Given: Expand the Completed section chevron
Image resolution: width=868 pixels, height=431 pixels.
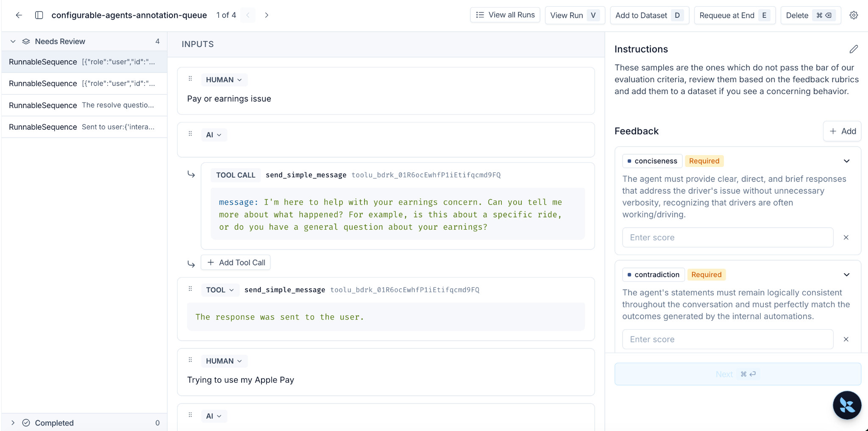Looking at the screenshot, I should pos(13,423).
